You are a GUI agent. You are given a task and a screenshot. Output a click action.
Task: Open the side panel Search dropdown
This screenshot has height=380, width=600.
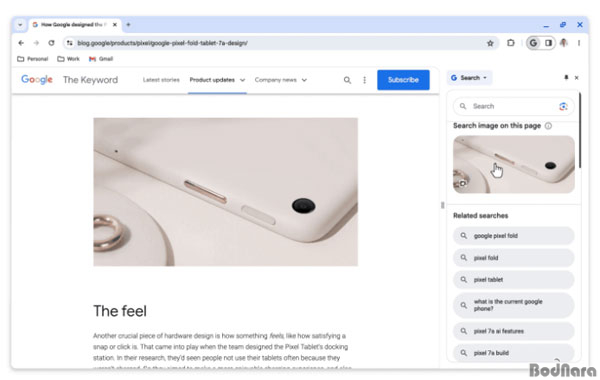coord(469,78)
